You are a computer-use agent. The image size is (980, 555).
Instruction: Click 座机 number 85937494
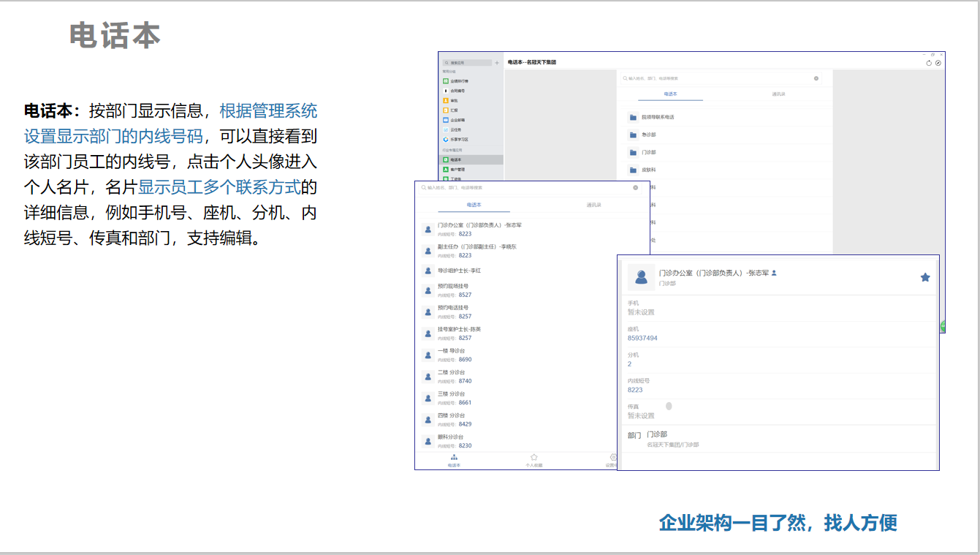coord(642,338)
